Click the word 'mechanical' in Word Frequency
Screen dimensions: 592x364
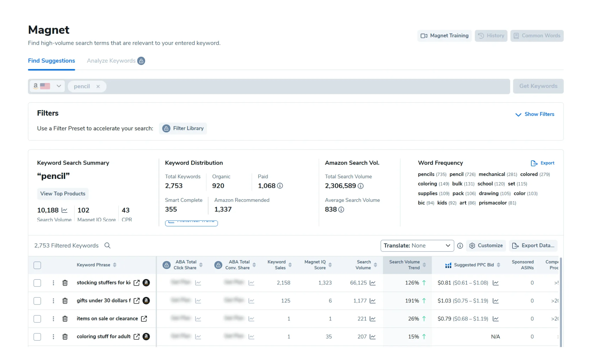click(x=492, y=174)
